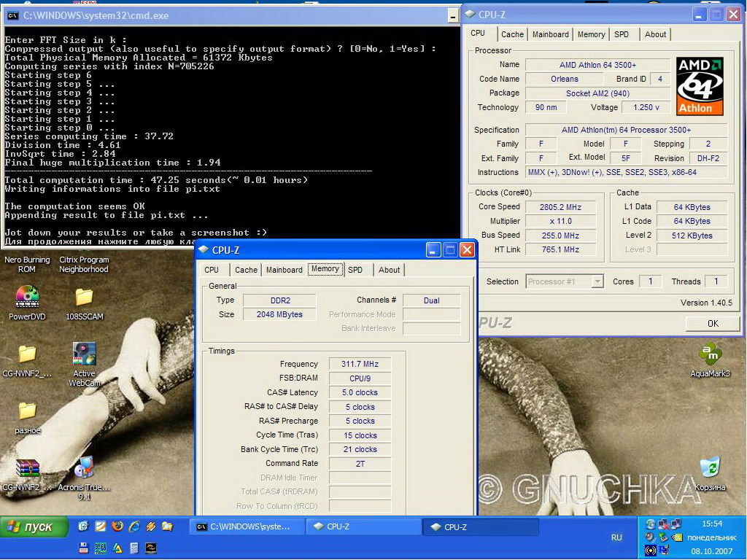Switch to cmd.exe taskbar button
Image resolution: width=747 pixels, height=560 pixels.
point(247,526)
